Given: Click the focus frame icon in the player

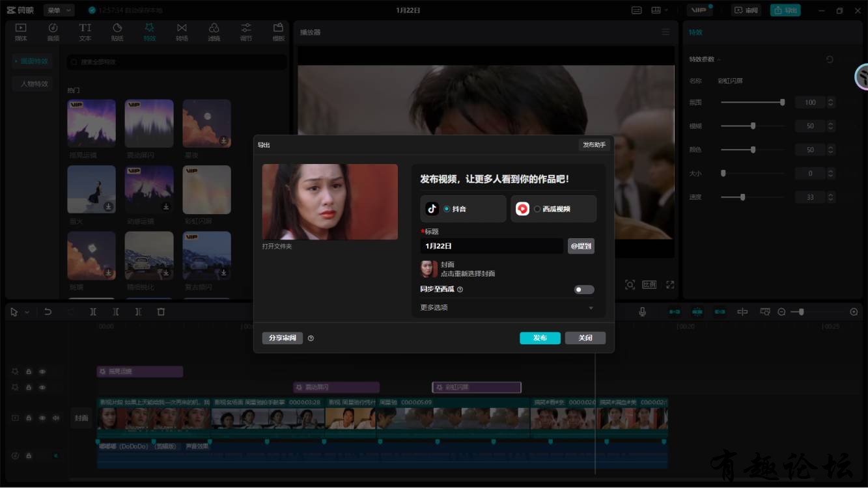Looking at the screenshot, I should (630, 284).
